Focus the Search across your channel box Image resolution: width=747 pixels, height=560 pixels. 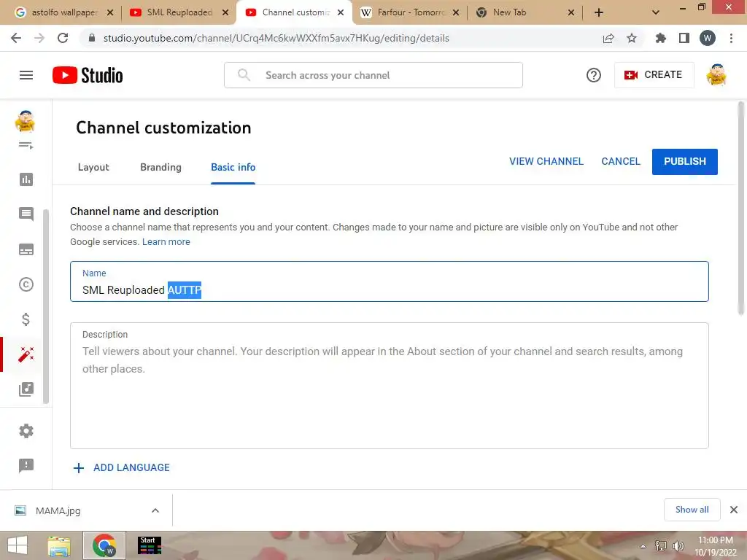click(x=373, y=75)
